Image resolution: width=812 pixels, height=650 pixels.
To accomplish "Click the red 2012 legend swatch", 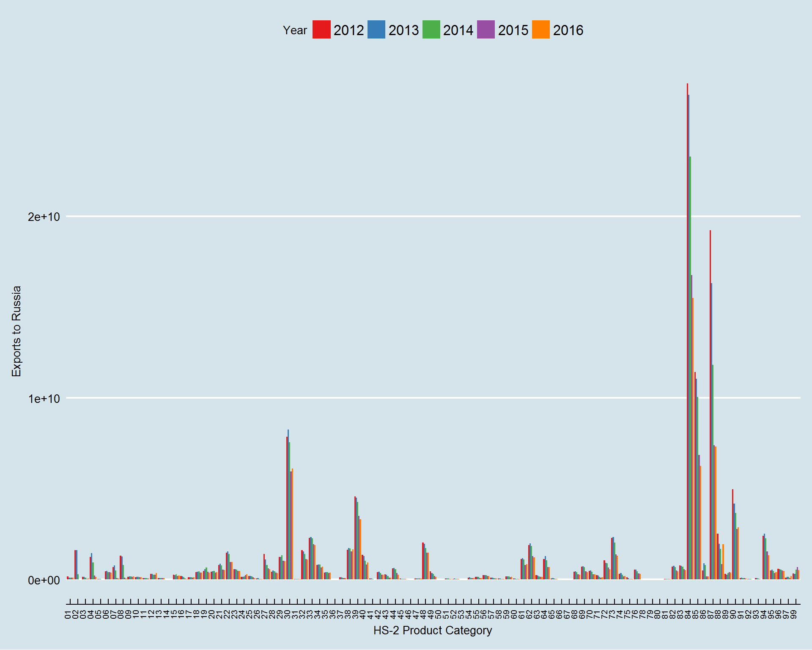I will click(321, 30).
